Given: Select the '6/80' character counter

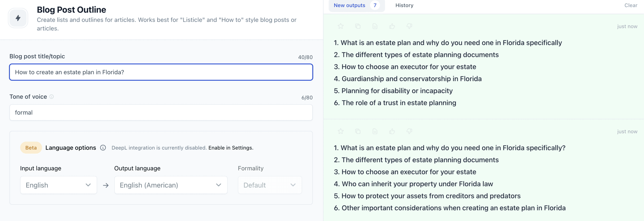Looking at the screenshot, I should point(307,98).
